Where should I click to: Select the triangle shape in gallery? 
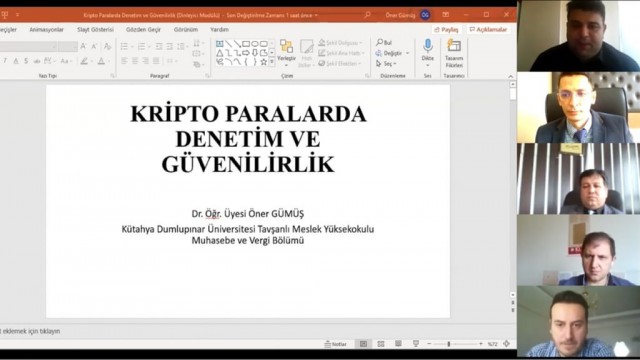(220, 53)
